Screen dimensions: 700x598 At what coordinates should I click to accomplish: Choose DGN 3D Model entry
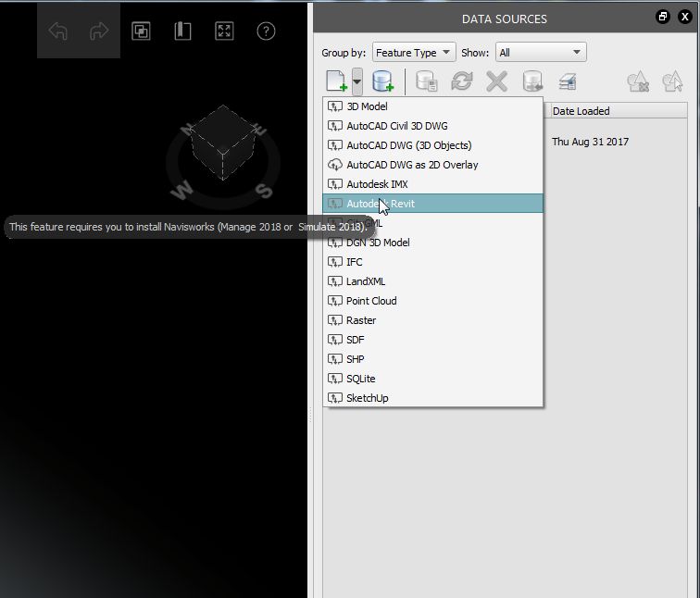[432, 243]
